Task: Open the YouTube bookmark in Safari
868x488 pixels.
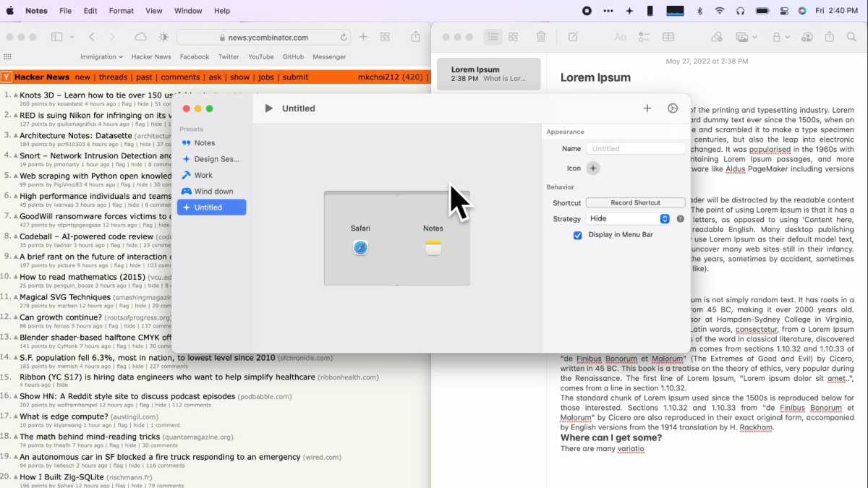Action: coord(261,57)
